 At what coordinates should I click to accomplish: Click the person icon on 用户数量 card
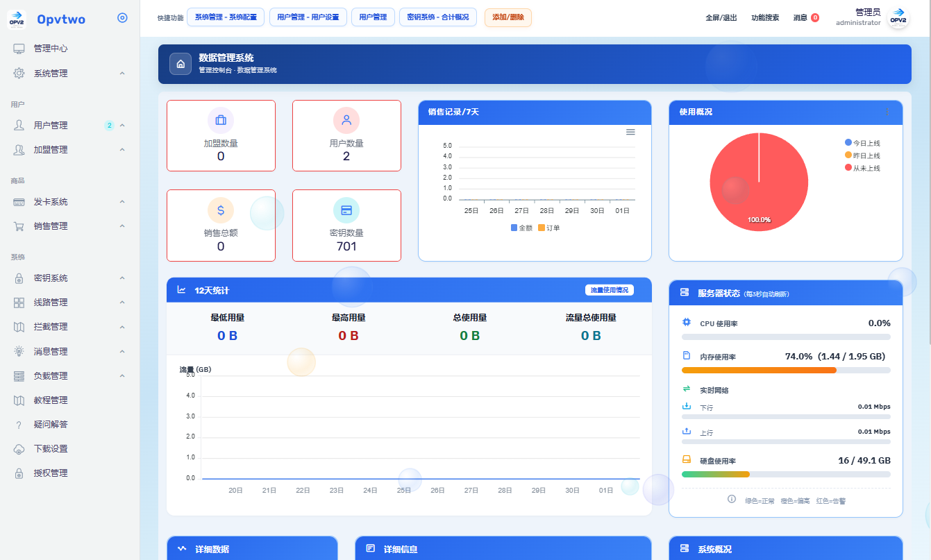[346, 120]
